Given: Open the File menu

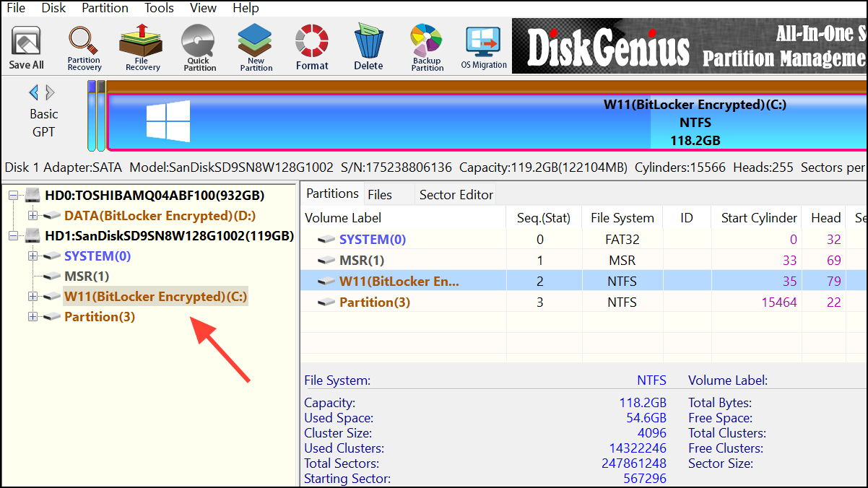Looking at the screenshot, I should click(15, 8).
